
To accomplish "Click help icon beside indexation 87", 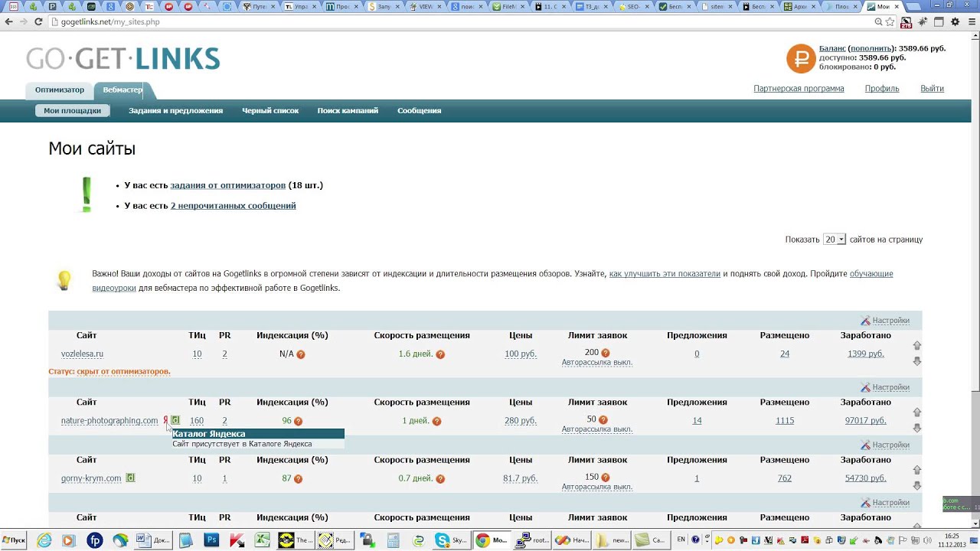I will coord(298,479).
